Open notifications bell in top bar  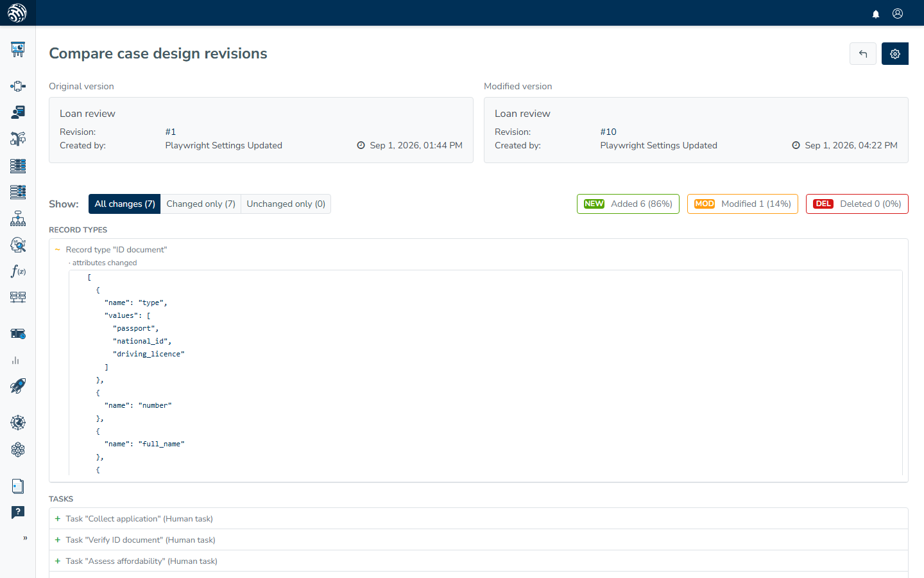876,13
